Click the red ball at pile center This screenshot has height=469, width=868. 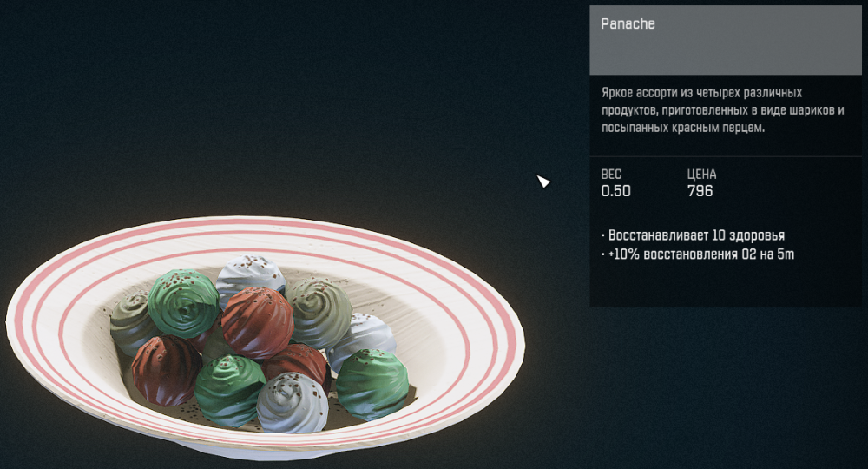click(258, 322)
